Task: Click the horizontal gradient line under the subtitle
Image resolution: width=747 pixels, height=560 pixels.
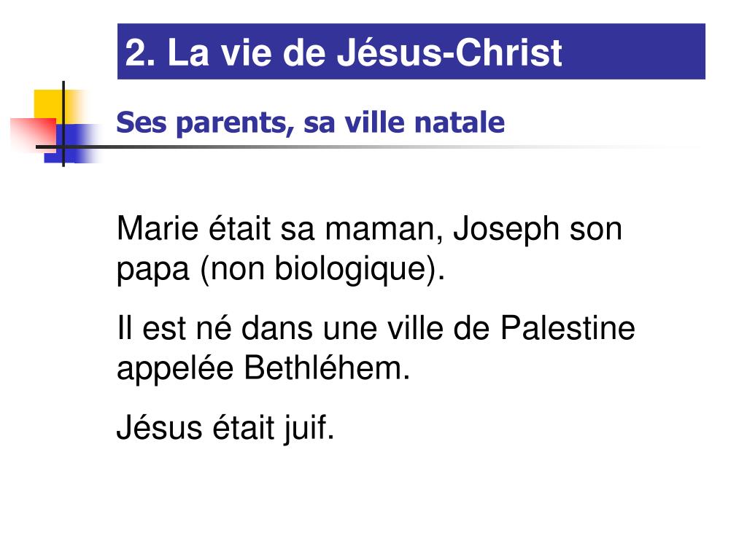Action: click(371, 147)
